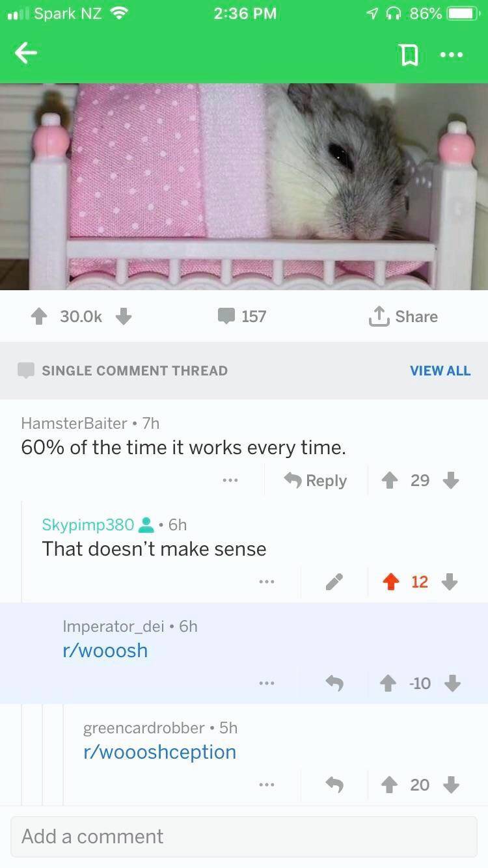Image resolution: width=488 pixels, height=868 pixels.
Task: Edit Skypimp380's comment using pencil icon
Action: pyautogui.click(x=334, y=582)
